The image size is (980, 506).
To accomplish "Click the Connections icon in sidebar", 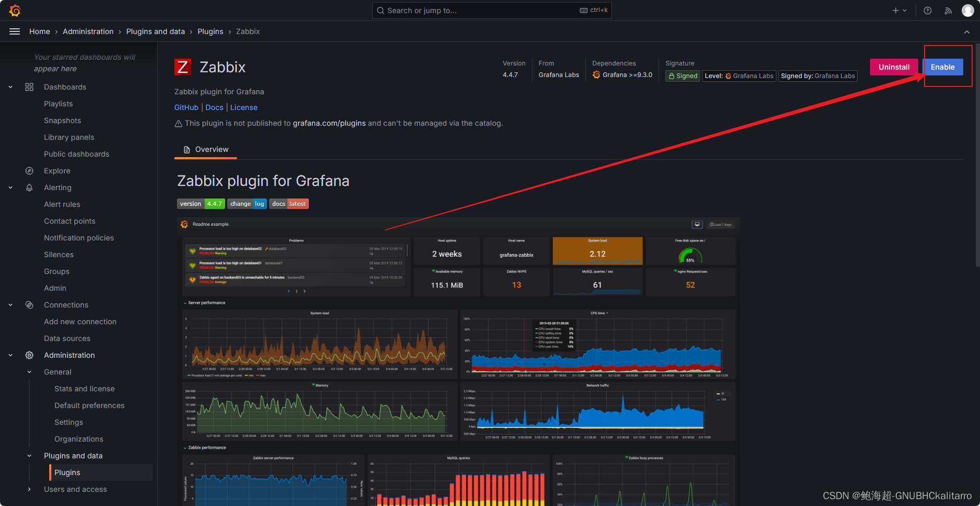I will click(29, 305).
